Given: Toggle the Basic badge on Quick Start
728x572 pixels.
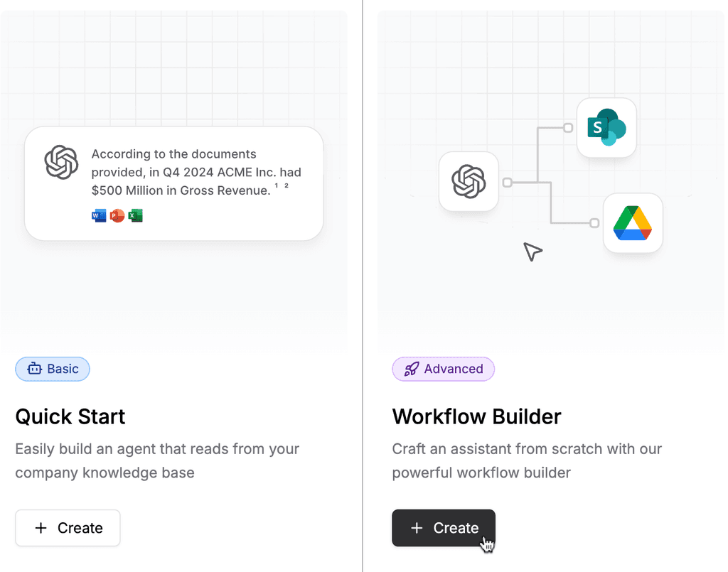Looking at the screenshot, I should 52,369.
